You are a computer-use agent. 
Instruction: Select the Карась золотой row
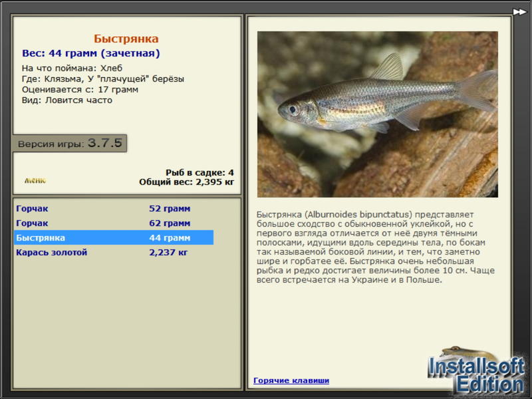(114, 252)
